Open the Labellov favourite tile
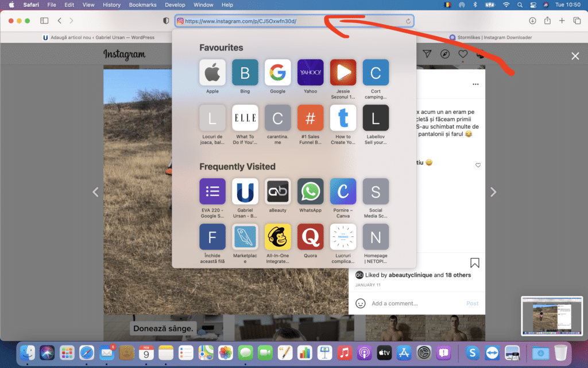Viewport: 588px width, 368px height. click(x=376, y=118)
